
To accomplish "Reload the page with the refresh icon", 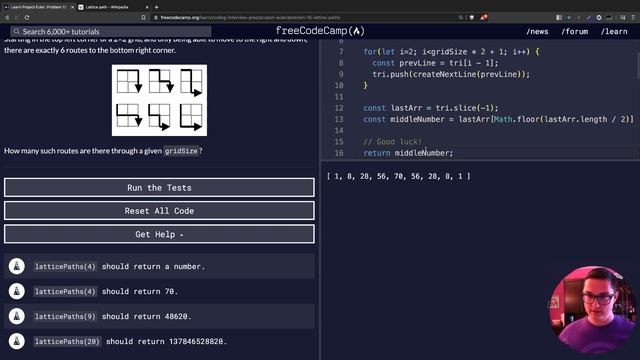I will tap(27, 18).
